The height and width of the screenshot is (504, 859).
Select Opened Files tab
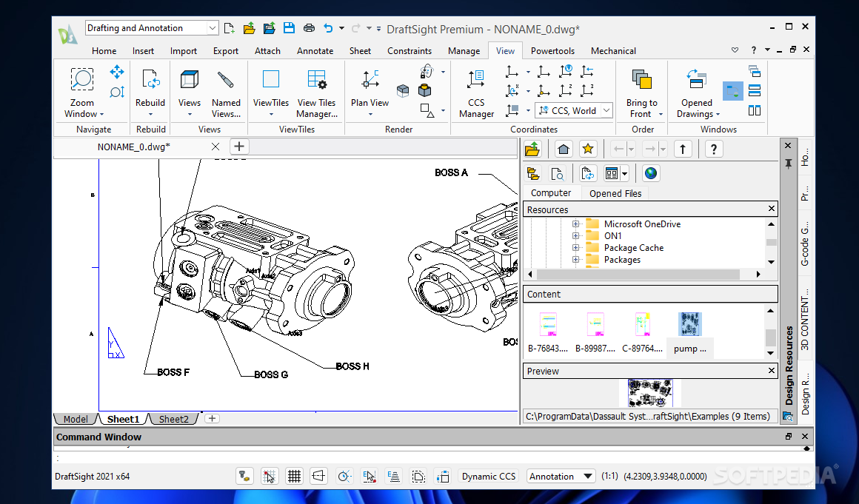[x=615, y=193]
